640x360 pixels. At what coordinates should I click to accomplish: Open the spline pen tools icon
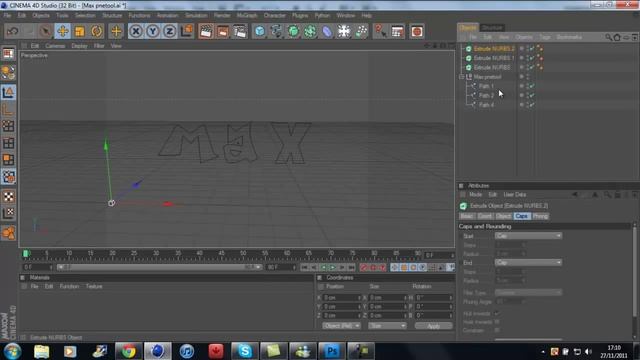coord(276,31)
